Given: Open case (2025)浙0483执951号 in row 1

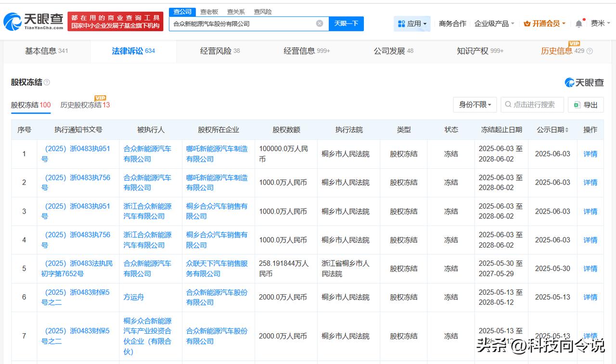Looking at the screenshot, I should coord(76,154).
